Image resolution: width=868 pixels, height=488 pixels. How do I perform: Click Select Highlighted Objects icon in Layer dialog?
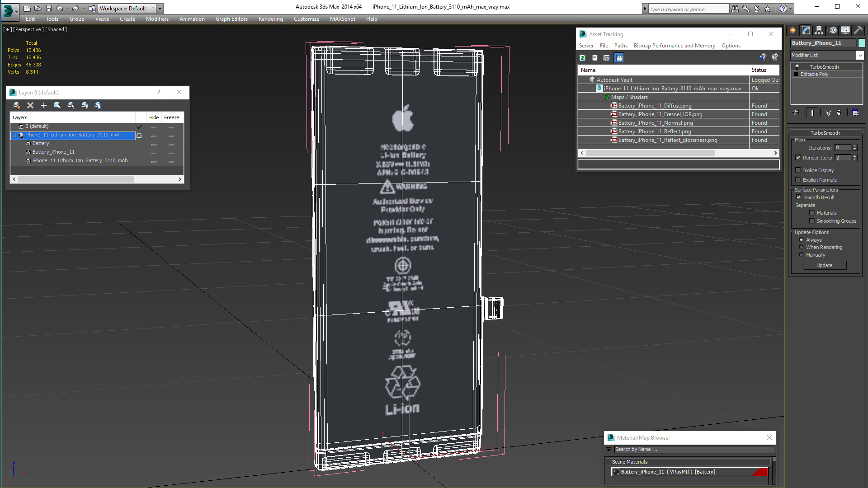tap(57, 105)
